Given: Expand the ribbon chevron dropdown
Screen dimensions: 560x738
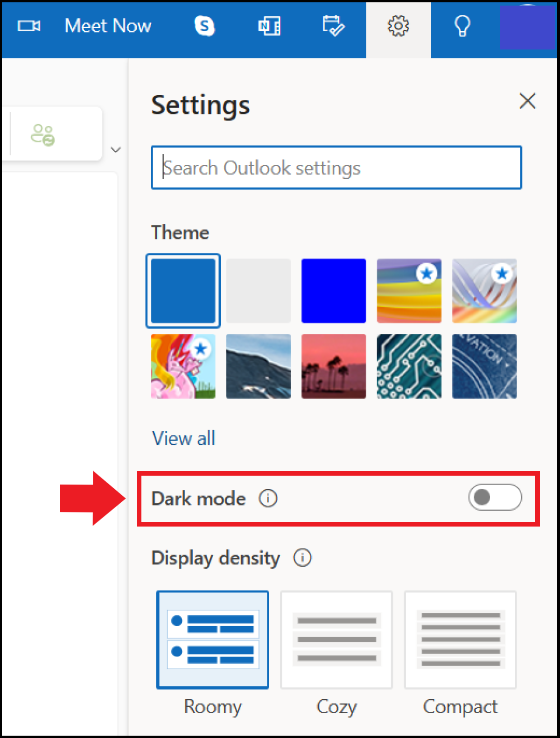Looking at the screenshot, I should point(116,150).
